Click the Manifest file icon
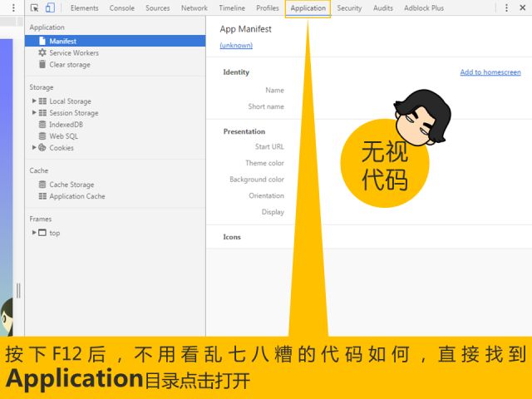 [42, 41]
